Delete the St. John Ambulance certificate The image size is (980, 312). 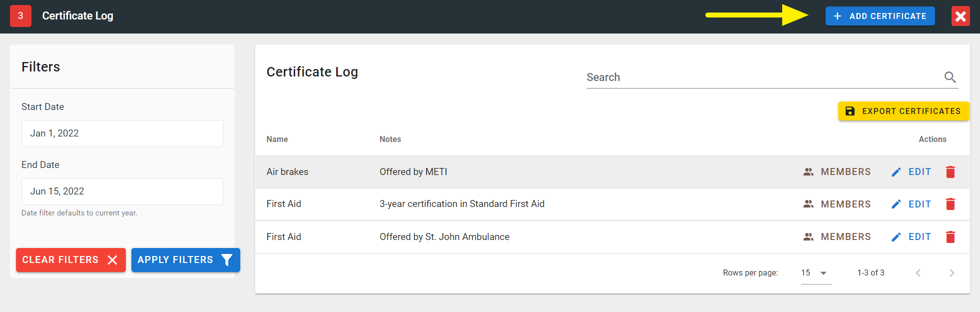(x=950, y=237)
